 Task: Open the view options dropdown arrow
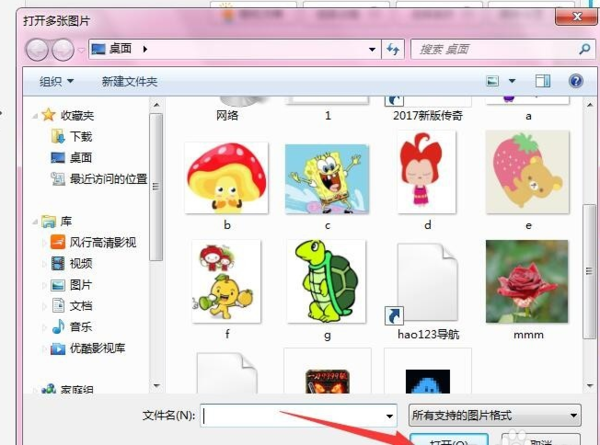(512, 81)
